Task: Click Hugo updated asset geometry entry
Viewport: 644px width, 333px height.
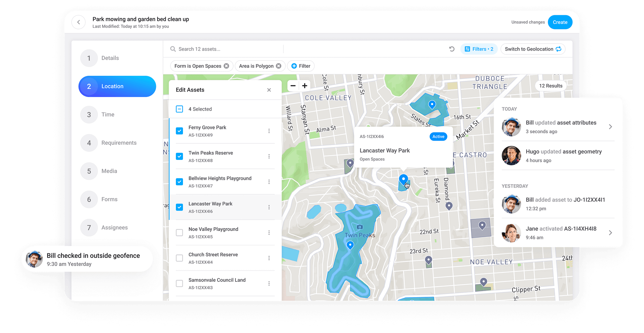Action: (558, 156)
